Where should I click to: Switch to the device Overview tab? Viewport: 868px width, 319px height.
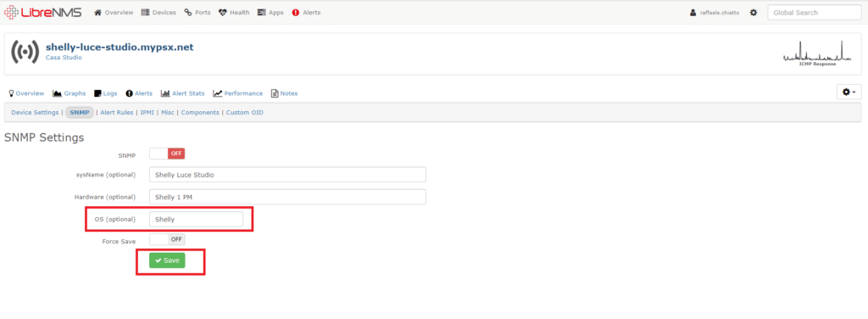26,93
